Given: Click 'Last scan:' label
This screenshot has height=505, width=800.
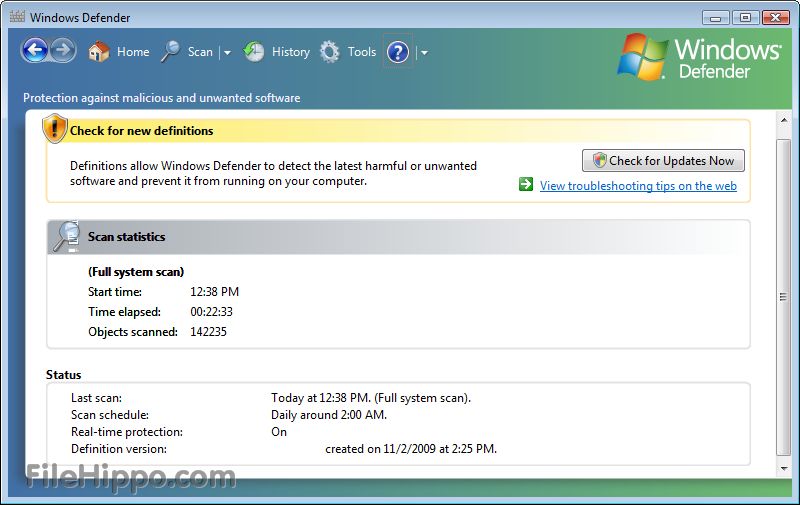Looking at the screenshot, I should [x=96, y=398].
